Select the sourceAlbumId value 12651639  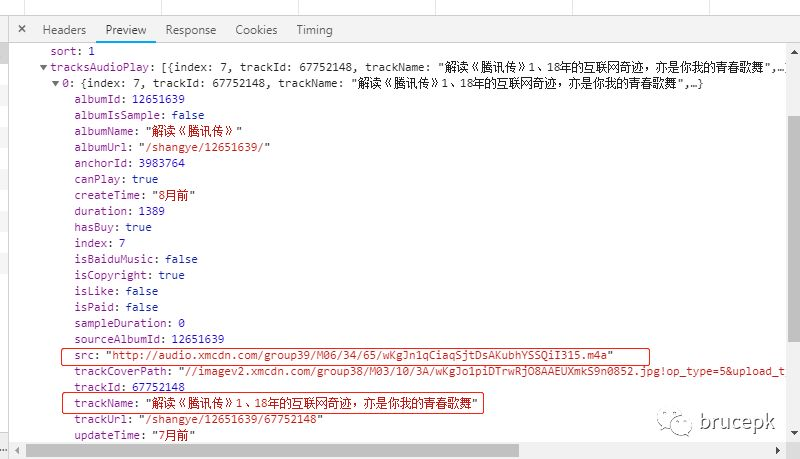198,339
